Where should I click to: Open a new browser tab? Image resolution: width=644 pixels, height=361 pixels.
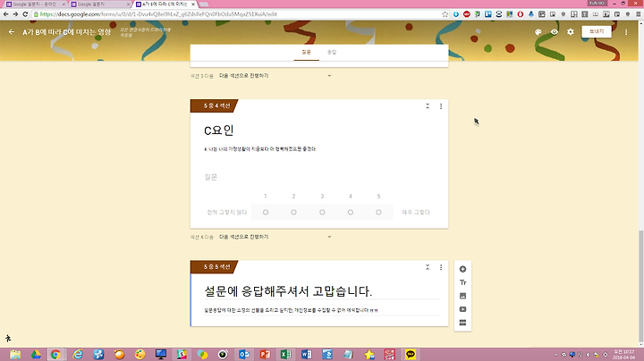click(x=205, y=4)
